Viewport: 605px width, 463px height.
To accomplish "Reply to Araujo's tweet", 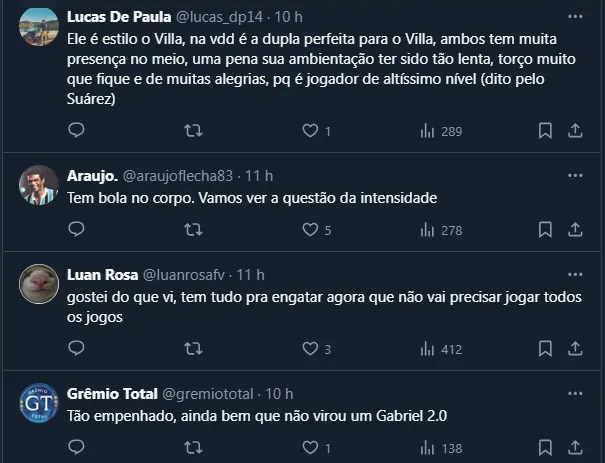I will (77, 230).
